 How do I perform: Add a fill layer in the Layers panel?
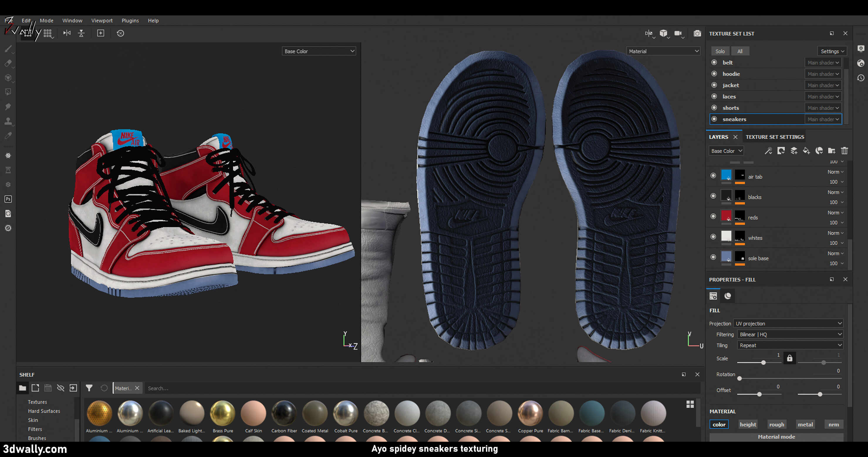tap(807, 151)
